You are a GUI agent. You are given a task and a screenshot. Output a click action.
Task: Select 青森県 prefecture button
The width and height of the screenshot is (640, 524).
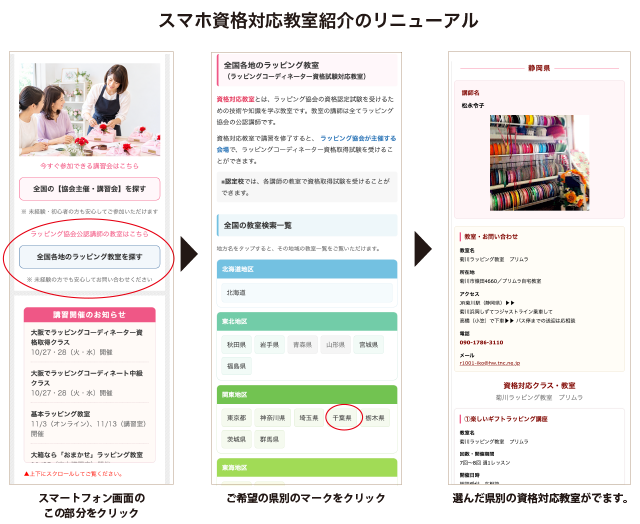[x=302, y=345]
